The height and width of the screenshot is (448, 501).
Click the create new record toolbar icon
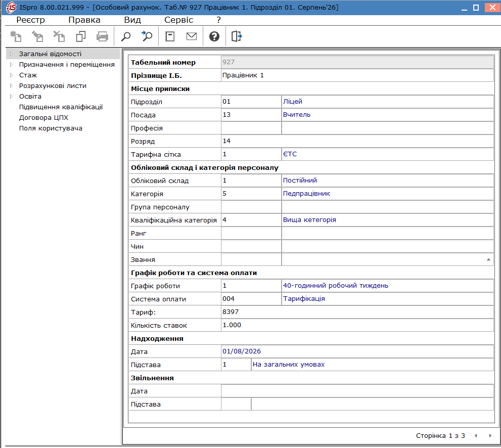tap(16, 36)
